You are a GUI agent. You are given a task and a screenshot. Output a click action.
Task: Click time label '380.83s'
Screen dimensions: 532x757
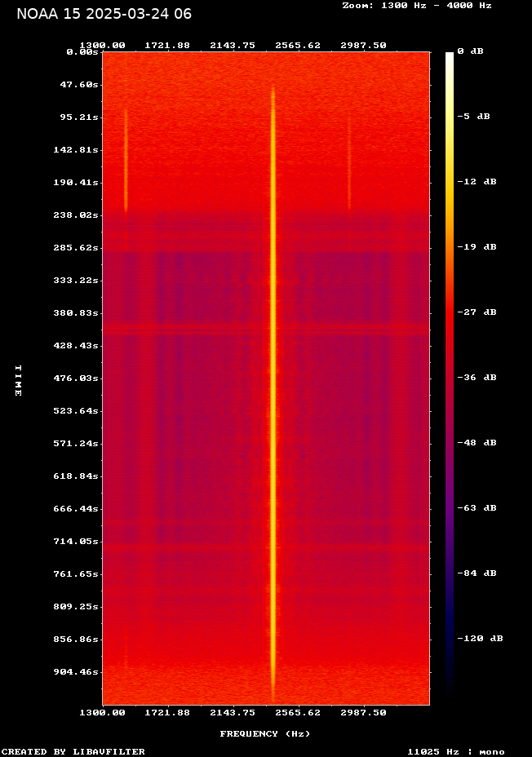coord(76,313)
